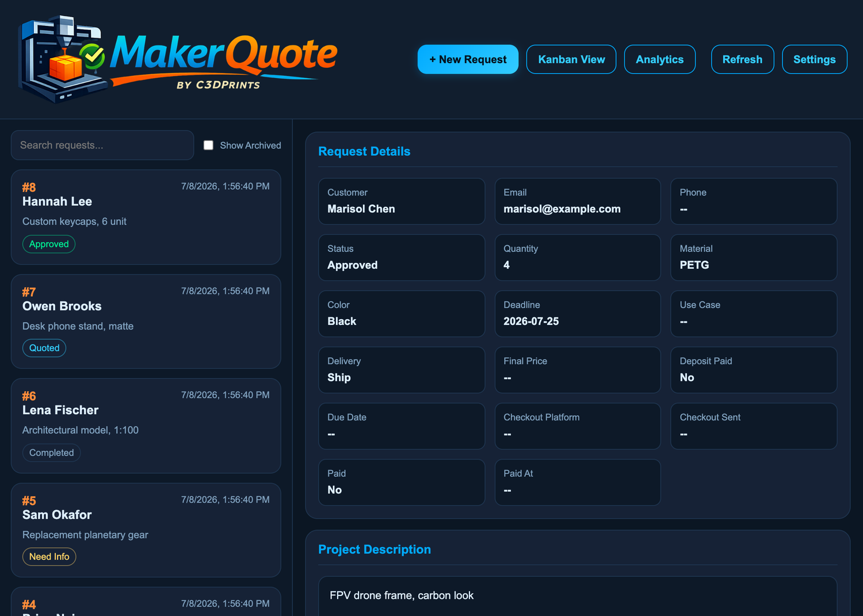The image size is (863, 616).
Task: Click Replacement planetary gear description
Action: tap(85, 535)
